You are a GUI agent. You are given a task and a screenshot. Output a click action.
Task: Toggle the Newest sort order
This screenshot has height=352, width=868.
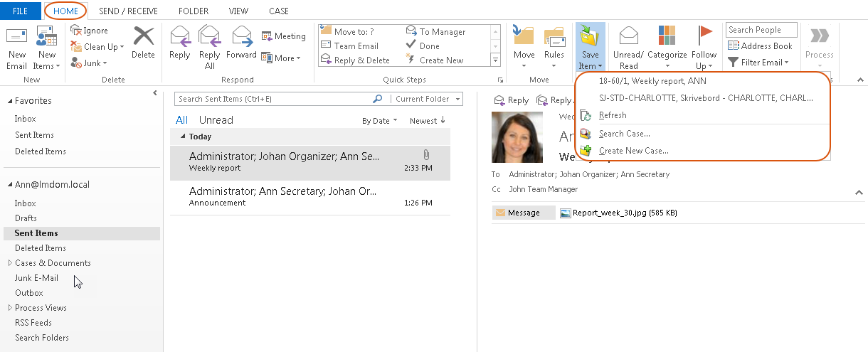[x=427, y=121]
